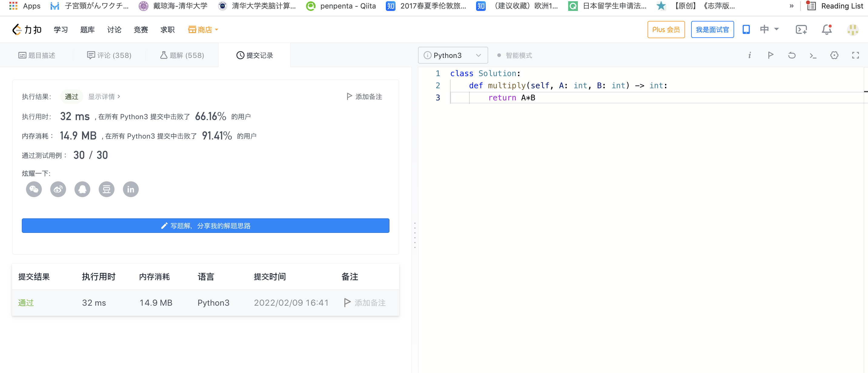Toggle 智能模式 smart mode
868x373 pixels.
tap(515, 55)
